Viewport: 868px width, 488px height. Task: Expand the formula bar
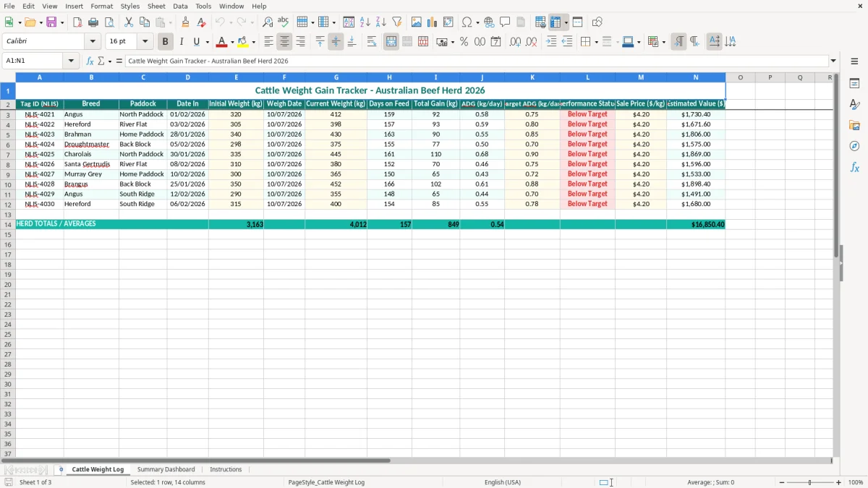pos(833,61)
